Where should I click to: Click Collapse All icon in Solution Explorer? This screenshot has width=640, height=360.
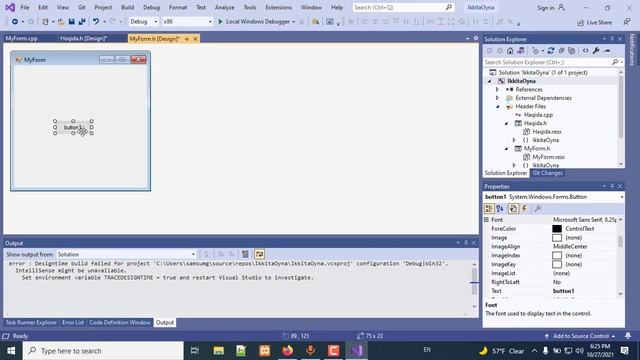(x=561, y=51)
